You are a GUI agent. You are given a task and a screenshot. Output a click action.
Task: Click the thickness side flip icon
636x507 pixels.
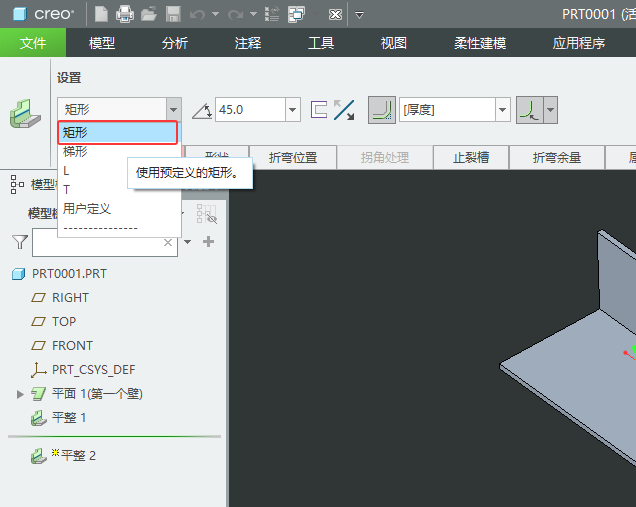(x=319, y=110)
